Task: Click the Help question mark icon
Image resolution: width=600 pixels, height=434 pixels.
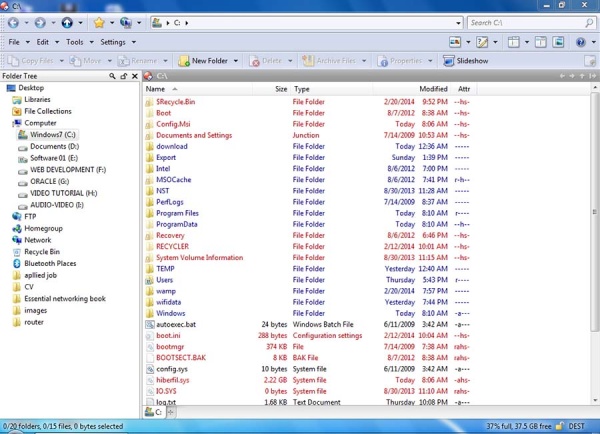Action: [x=580, y=43]
